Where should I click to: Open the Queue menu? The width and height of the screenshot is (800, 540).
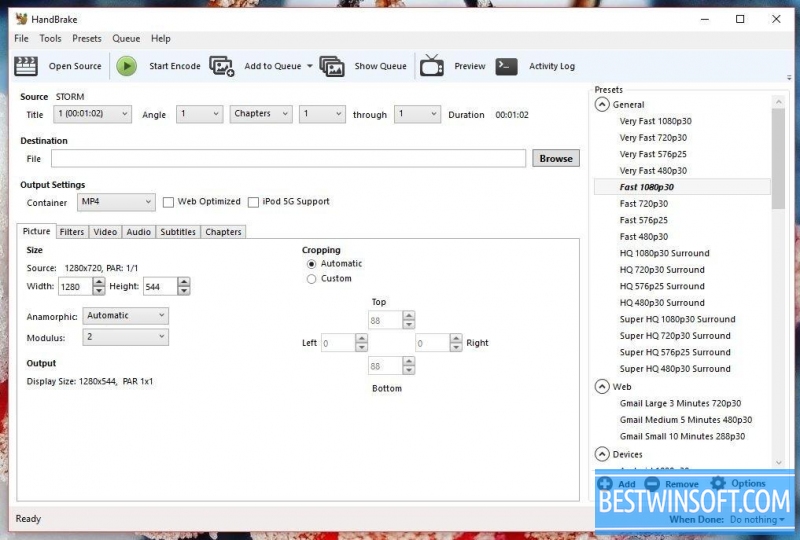[126, 39]
